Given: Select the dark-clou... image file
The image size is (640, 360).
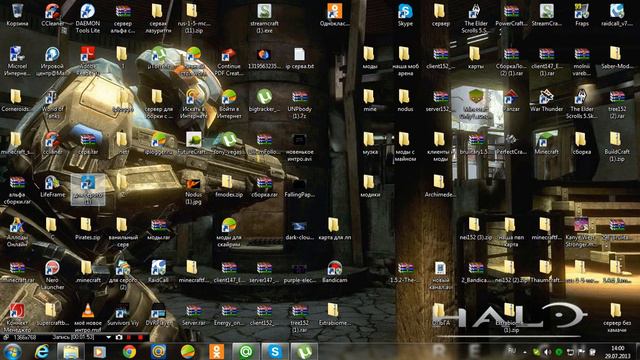Looking at the screenshot, I should click(x=299, y=229).
